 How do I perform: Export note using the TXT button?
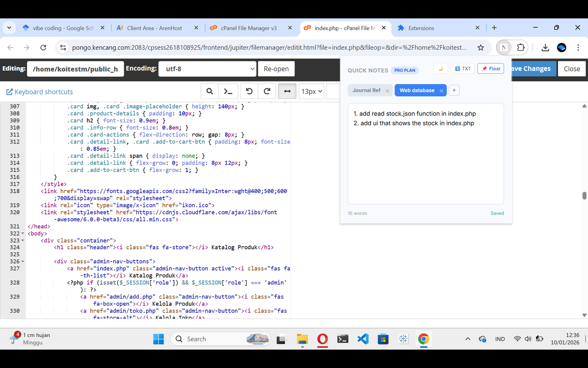tap(463, 69)
